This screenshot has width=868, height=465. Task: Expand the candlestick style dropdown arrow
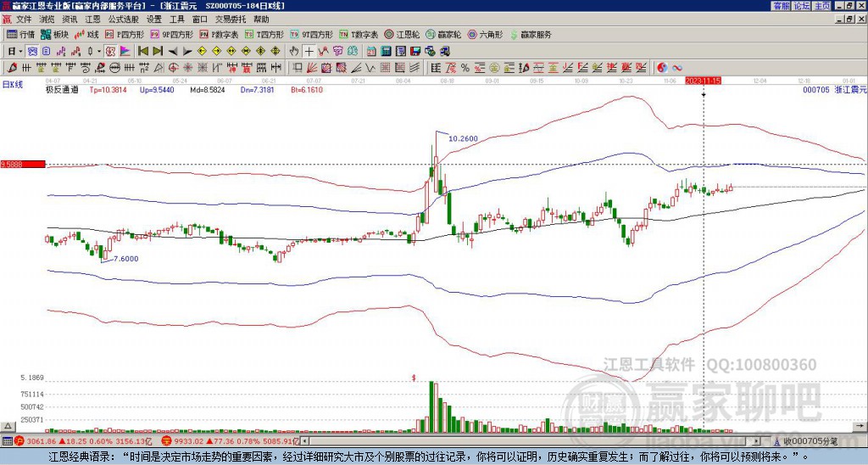pyautogui.click(x=99, y=52)
